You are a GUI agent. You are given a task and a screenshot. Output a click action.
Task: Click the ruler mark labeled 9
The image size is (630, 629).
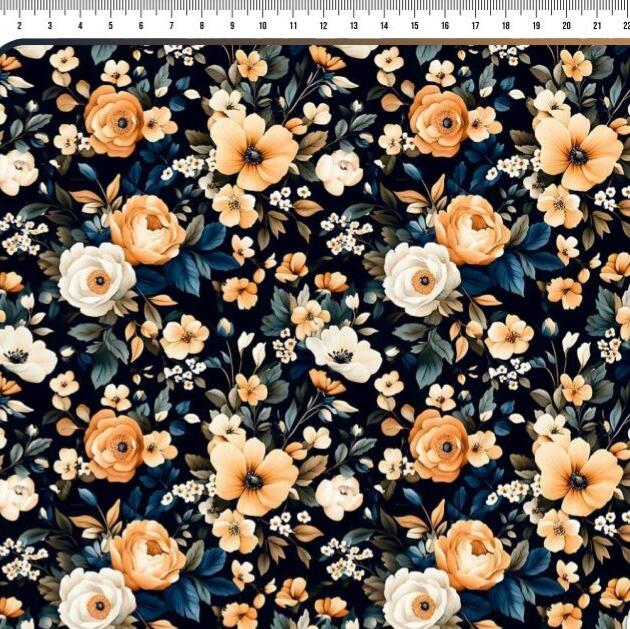(232, 26)
